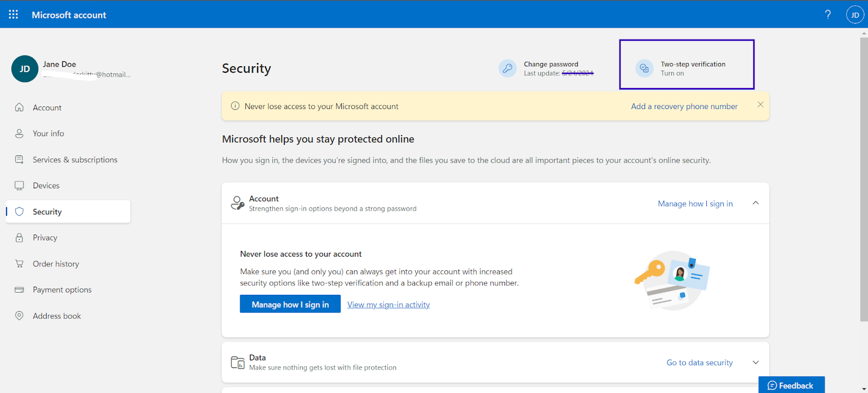Click the Jane Doe profile name
This screenshot has width=868, height=393.
click(x=60, y=64)
